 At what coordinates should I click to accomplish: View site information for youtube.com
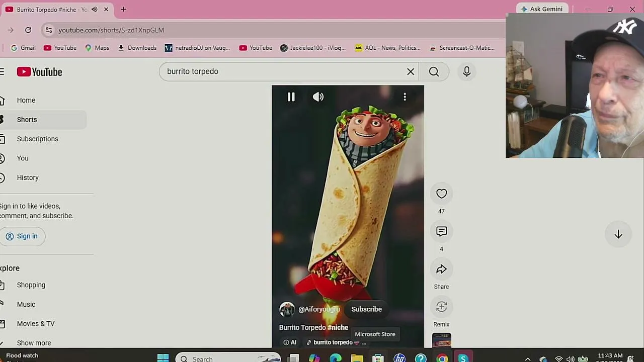point(49,30)
